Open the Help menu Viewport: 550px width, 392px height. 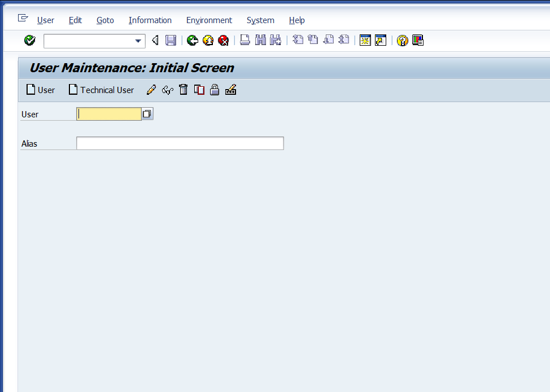pyautogui.click(x=297, y=20)
